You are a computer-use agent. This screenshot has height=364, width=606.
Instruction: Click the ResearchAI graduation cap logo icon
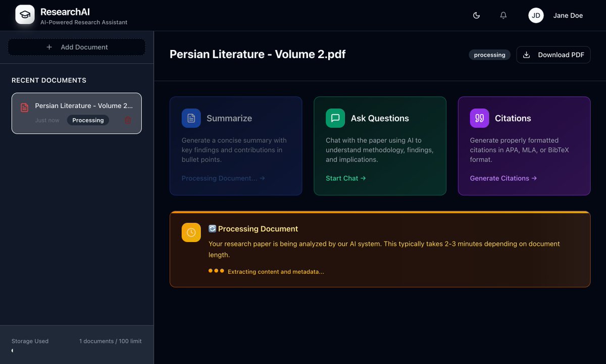[24, 15]
